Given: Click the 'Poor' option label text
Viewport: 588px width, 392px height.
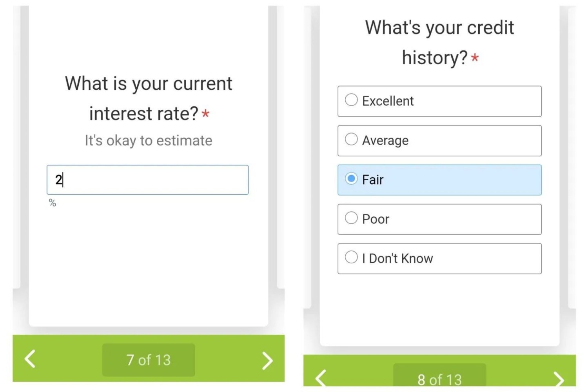Looking at the screenshot, I should click(x=376, y=219).
